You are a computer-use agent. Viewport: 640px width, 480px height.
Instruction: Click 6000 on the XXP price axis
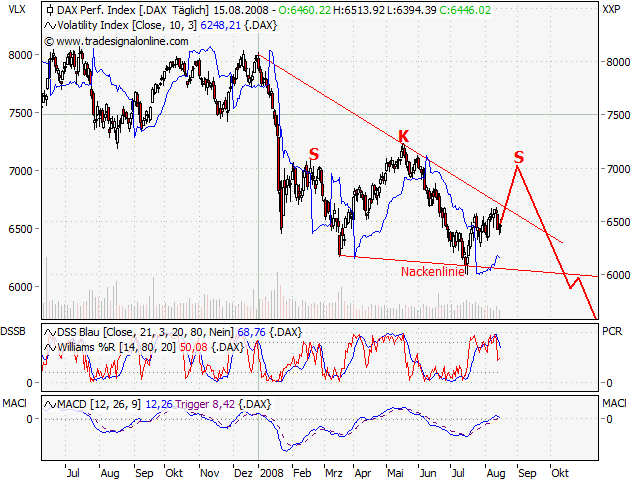pos(618,275)
